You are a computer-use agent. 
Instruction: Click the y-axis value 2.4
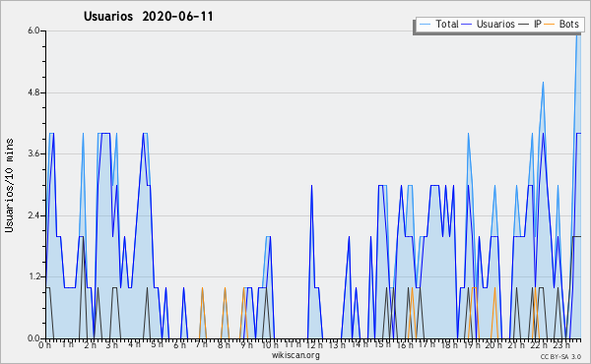tap(33, 215)
